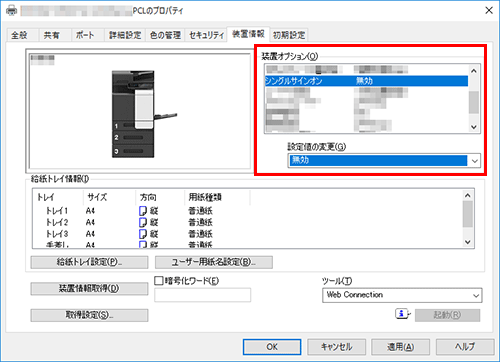Image resolution: width=500 pixels, height=362 pixels.
Task: Open help with the ヘルプ button
Action: coord(465,347)
